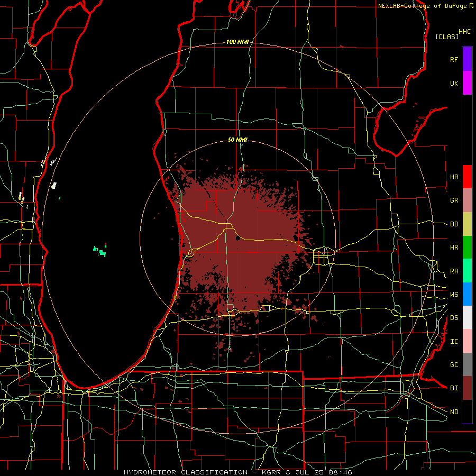
Task: Click the "RF" legend label
Action: (454, 60)
